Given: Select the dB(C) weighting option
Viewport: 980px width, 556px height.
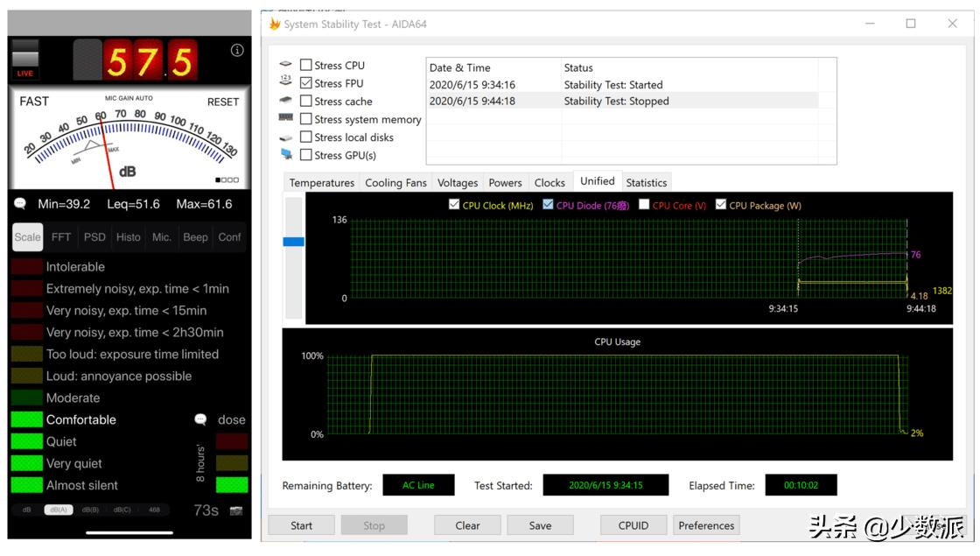Looking at the screenshot, I should pyautogui.click(x=122, y=510).
